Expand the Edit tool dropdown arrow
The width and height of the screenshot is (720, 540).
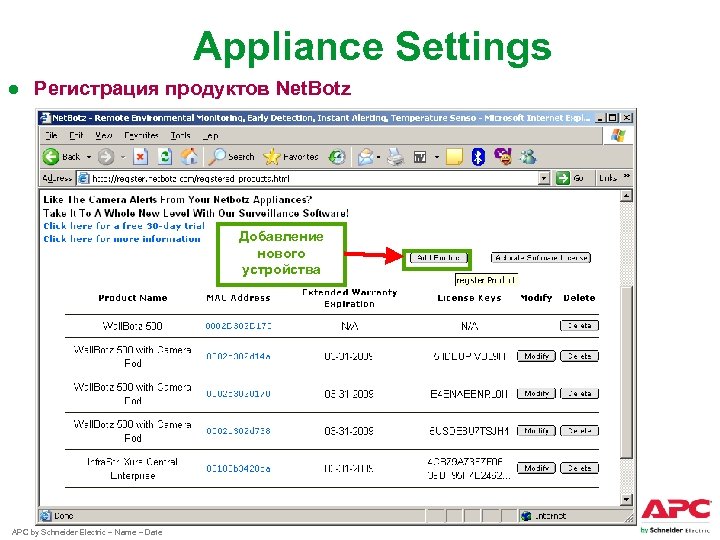click(x=437, y=157)
